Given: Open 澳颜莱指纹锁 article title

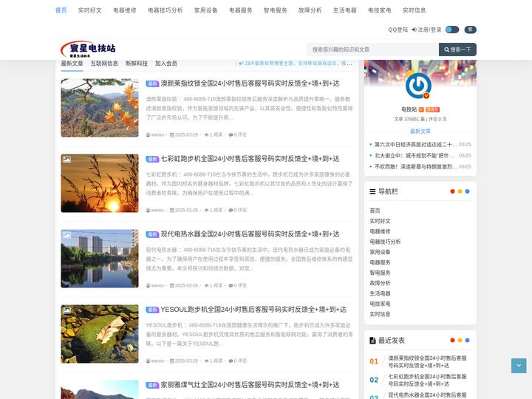Looking at the screenshot, I should pos(250,83).
